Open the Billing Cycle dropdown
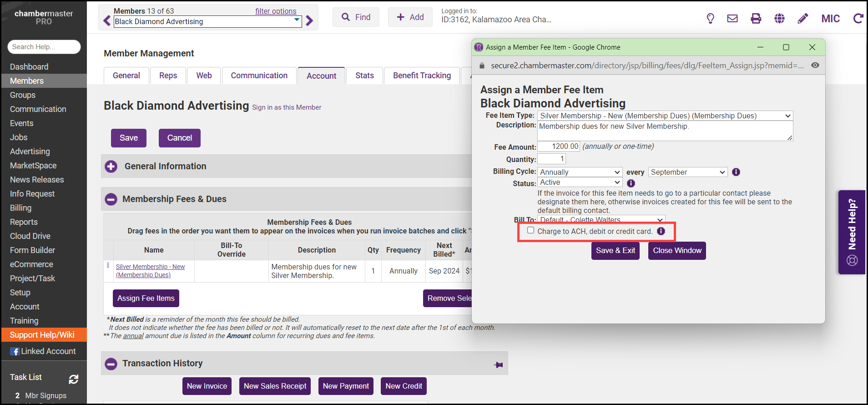Viewport: 868px width, 405px height. tap(580, 172)
